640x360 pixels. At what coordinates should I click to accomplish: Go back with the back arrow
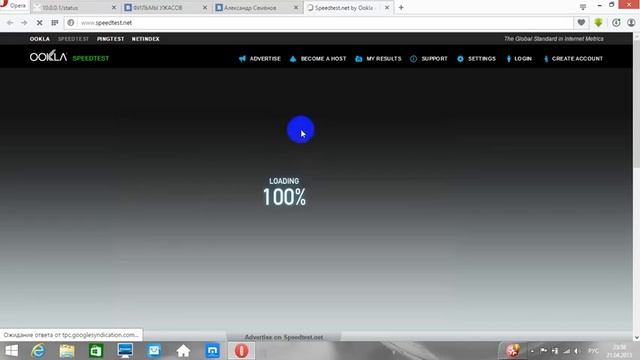[x=10, y=23]
